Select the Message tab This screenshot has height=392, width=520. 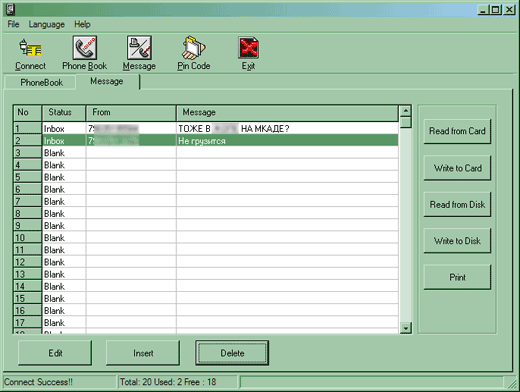tap(107, 81)
